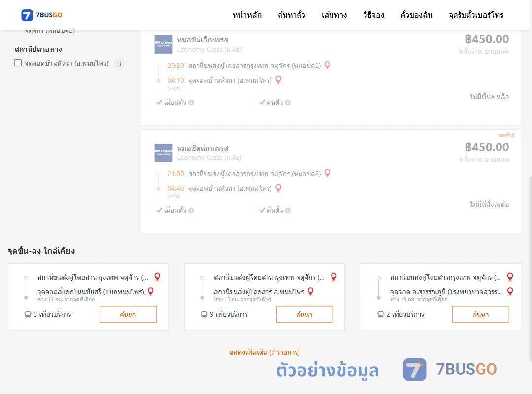Click map pin beside จุดจอด อ.สุวรรณภูมิ
The image size is (532, 394).
point(510,291)
